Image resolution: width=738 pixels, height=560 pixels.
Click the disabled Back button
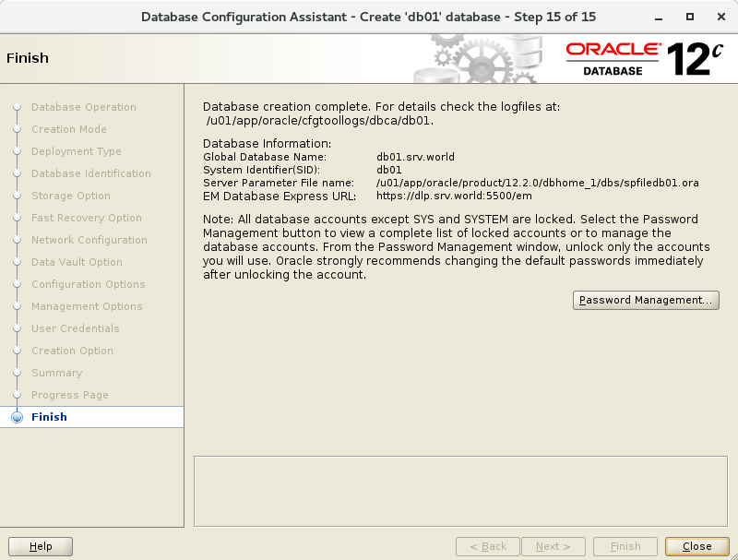[488, 546]
